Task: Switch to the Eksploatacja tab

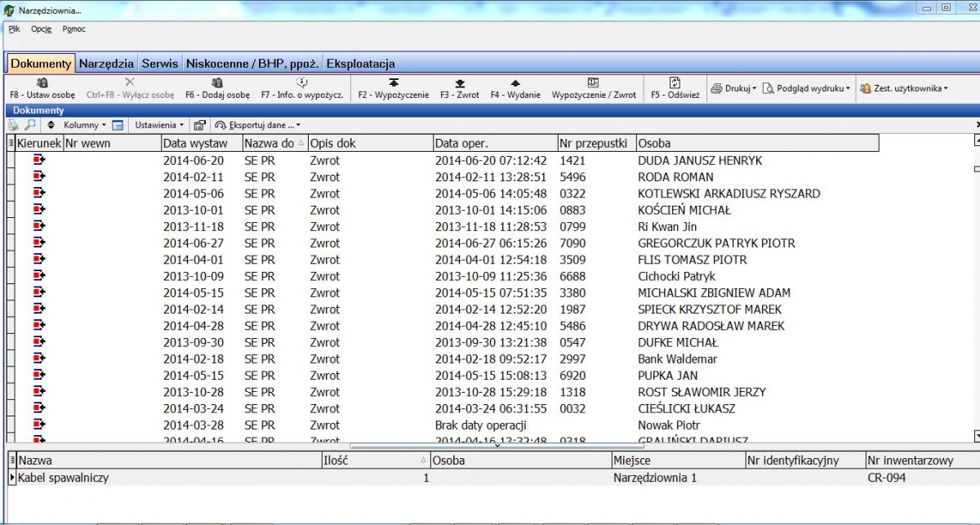Action: pos(361,63)
